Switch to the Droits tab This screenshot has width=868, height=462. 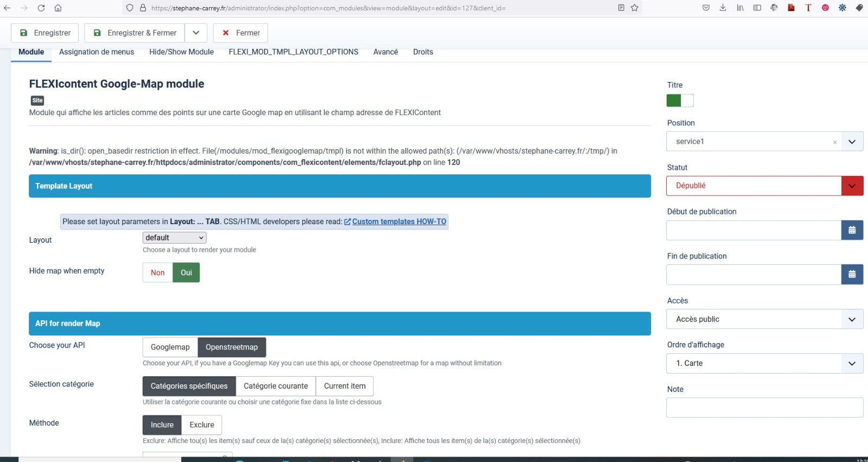423,52
